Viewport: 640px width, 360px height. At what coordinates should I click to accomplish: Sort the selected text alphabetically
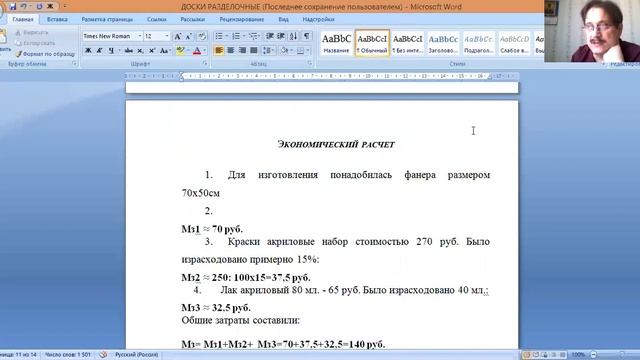293,37
